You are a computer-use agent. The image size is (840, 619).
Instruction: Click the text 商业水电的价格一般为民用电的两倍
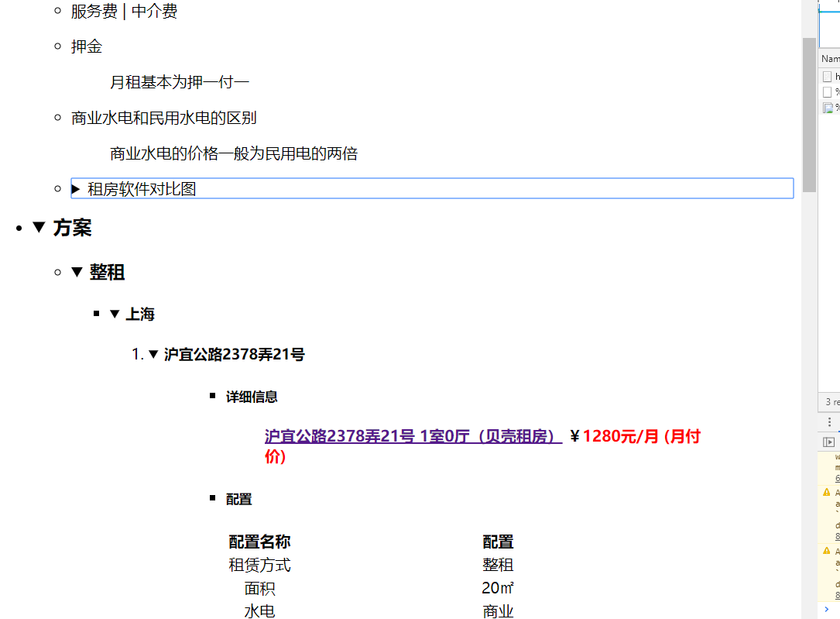tap(234, 154)
